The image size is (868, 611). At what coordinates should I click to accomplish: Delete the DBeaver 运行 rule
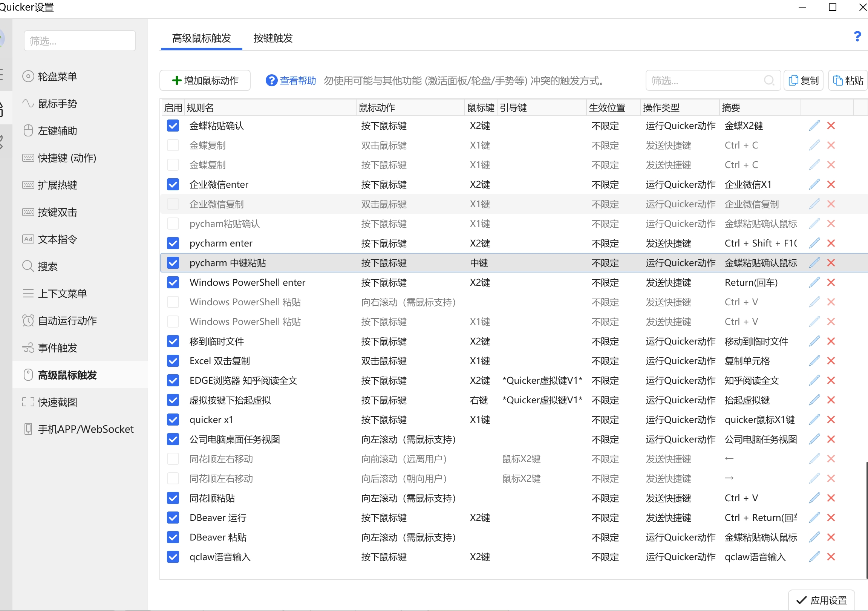tap(831, 518)
